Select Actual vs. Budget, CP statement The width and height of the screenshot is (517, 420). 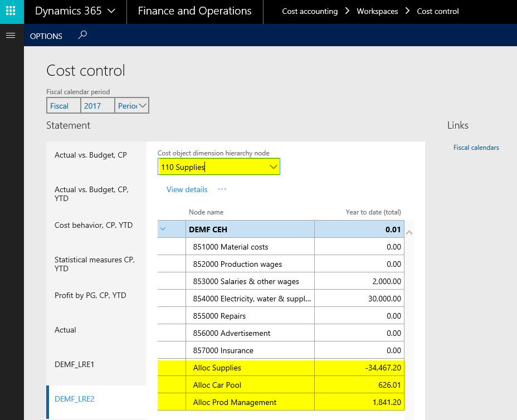[91, 155]
